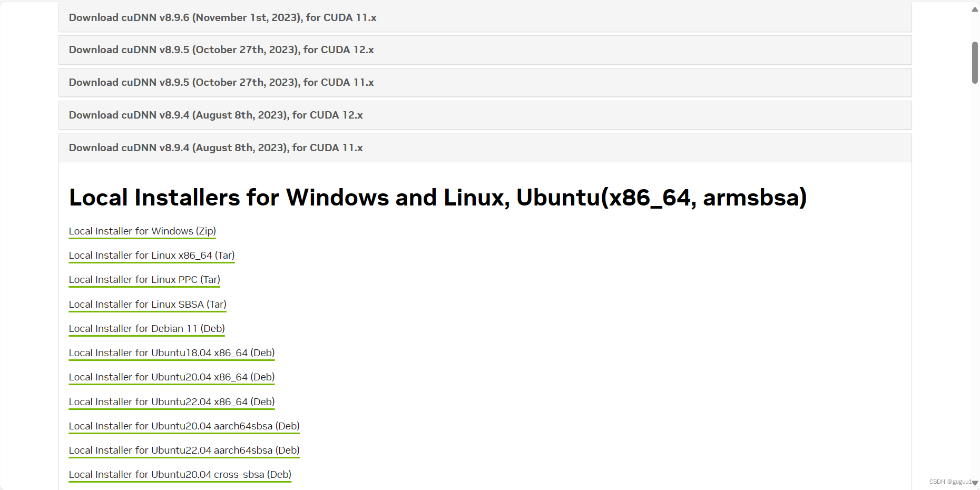Screen dimensions: 980x490
Task: Download Local Installer for Linux x86_64 (Tar)
Action: 151,255
